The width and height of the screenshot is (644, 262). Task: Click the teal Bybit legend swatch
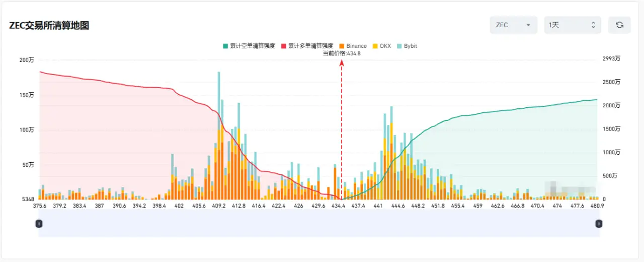click(x=399, y=46)
